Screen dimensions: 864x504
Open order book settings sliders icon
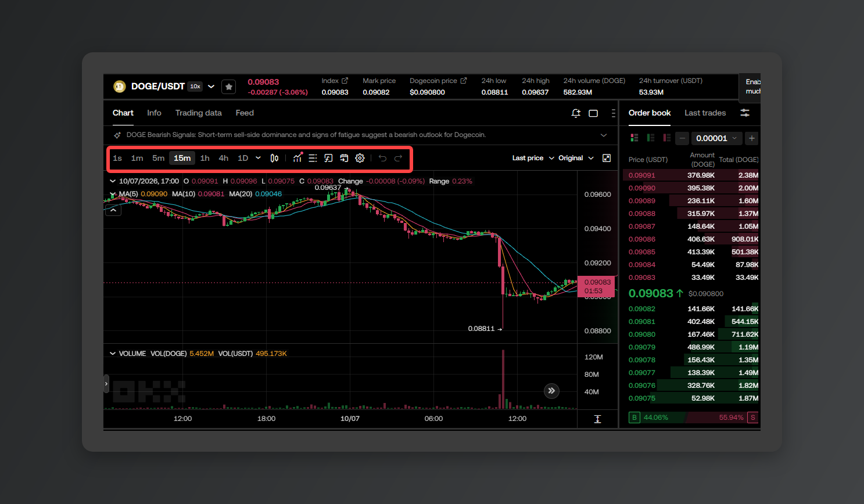(x=745, y=113)
